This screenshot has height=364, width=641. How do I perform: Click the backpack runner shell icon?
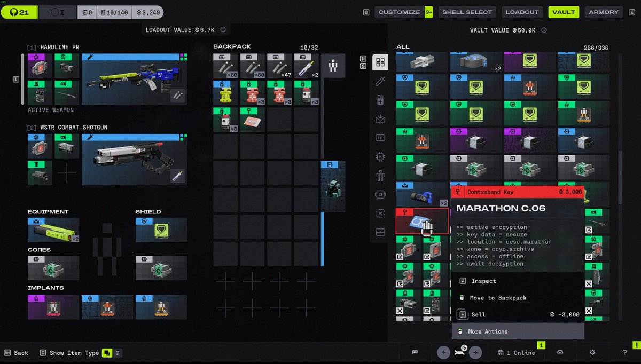333,66
